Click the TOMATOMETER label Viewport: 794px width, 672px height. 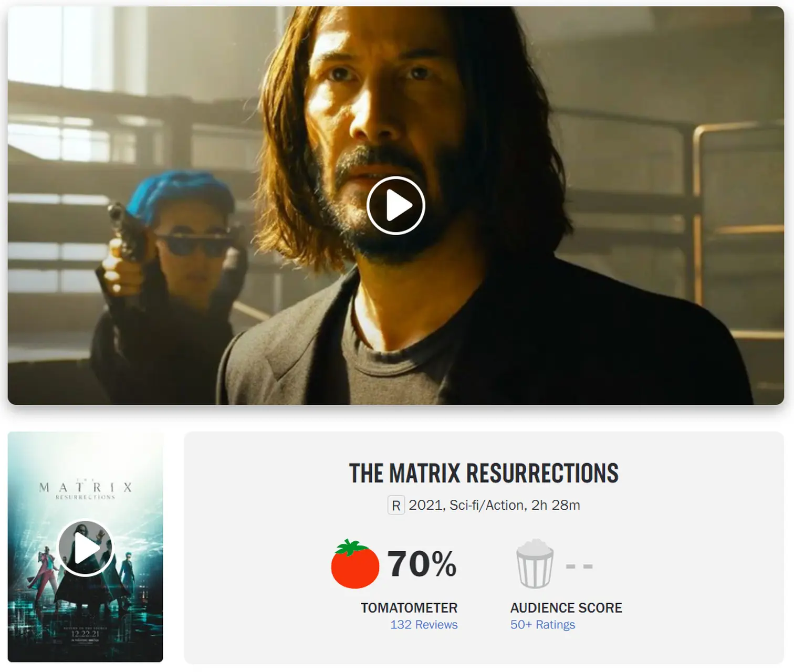(x=409, y=608)
